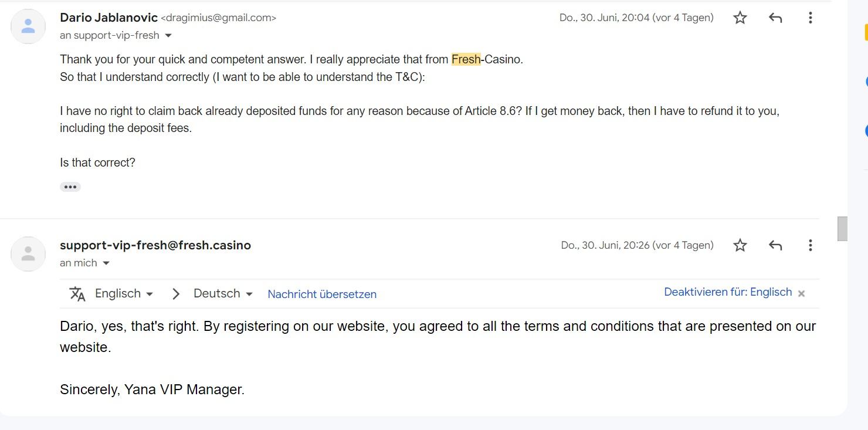Click sender name 'Dario Jablanovic'
868x430 pixels.
[108, 18]
